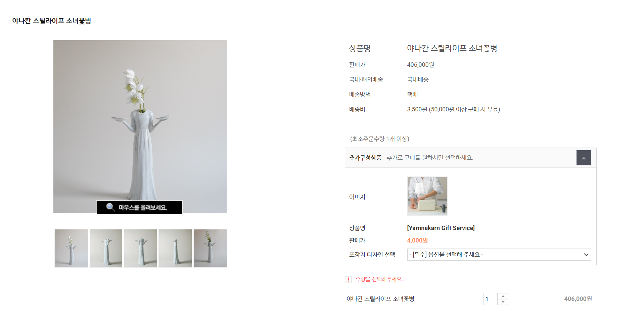644x322 pixels.
Task: Select the fifth thumbnail with green flowers
Action: point(210,248)
